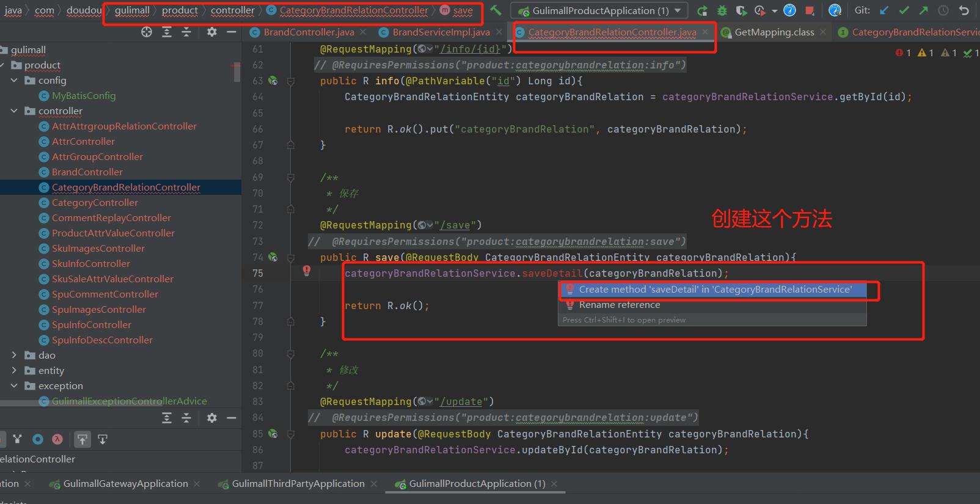
Task: Expand all nodes in the project panel
Action: pos(167,32)
